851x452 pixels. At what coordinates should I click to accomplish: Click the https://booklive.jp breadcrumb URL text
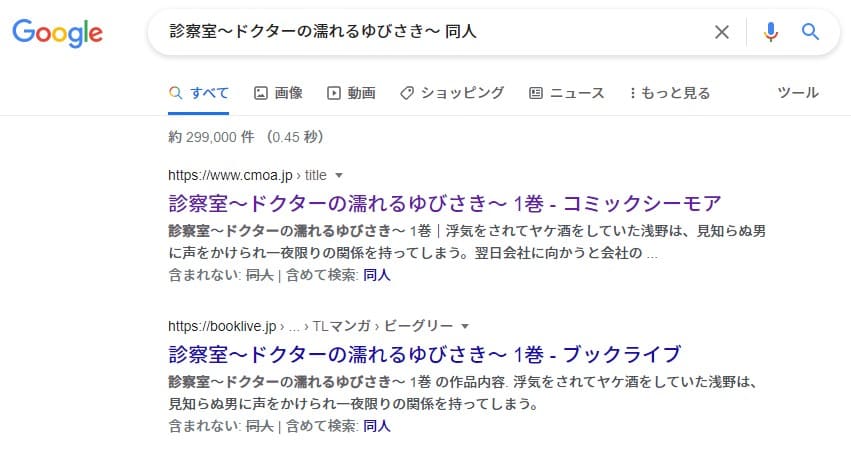click(310, 326)
